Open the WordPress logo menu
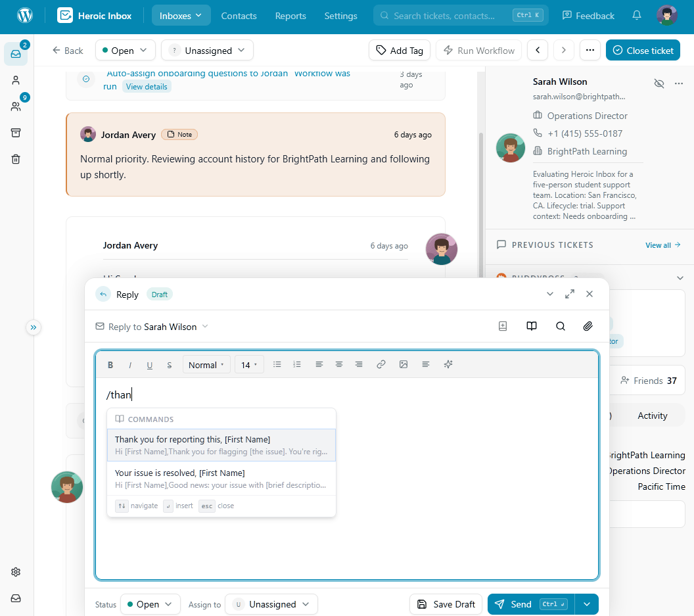The width and height of the screenshot is (694, 616). tap(25, 16)
